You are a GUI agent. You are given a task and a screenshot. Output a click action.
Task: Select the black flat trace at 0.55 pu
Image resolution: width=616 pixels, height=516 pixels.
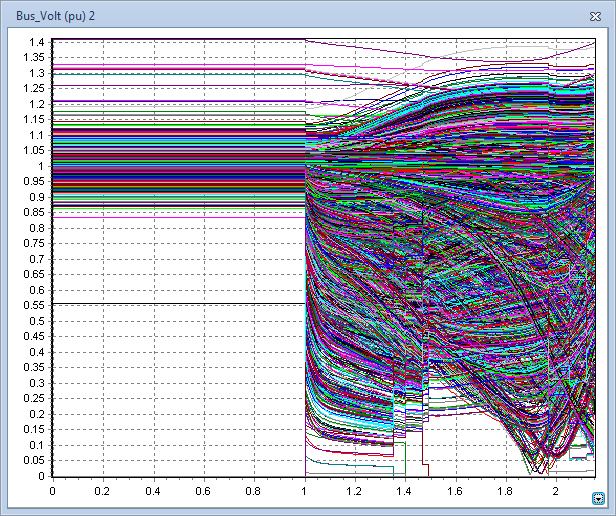(179, 304)
